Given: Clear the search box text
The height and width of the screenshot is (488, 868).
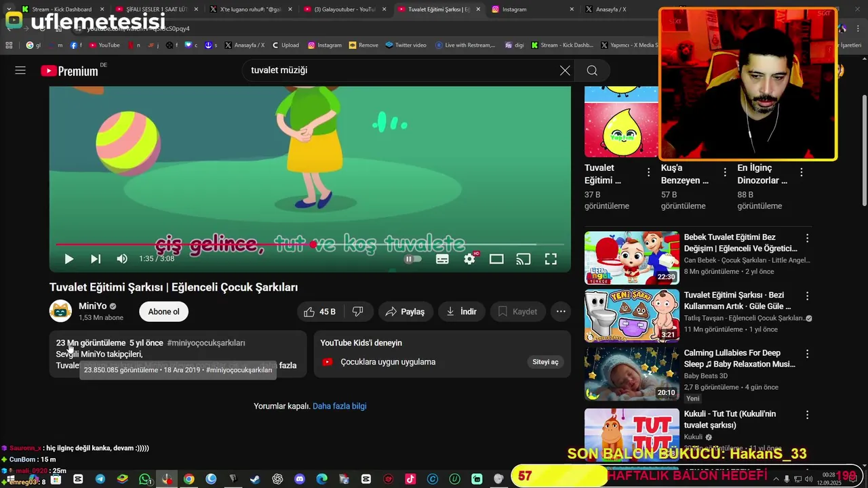Looking at the screenshot, I should [x=565, y=70].
